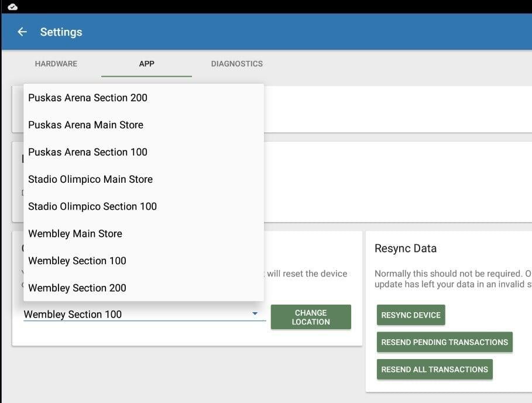532x403 pixels.
Task: Tap the cloud sync status icon
Action: [12, 7]
